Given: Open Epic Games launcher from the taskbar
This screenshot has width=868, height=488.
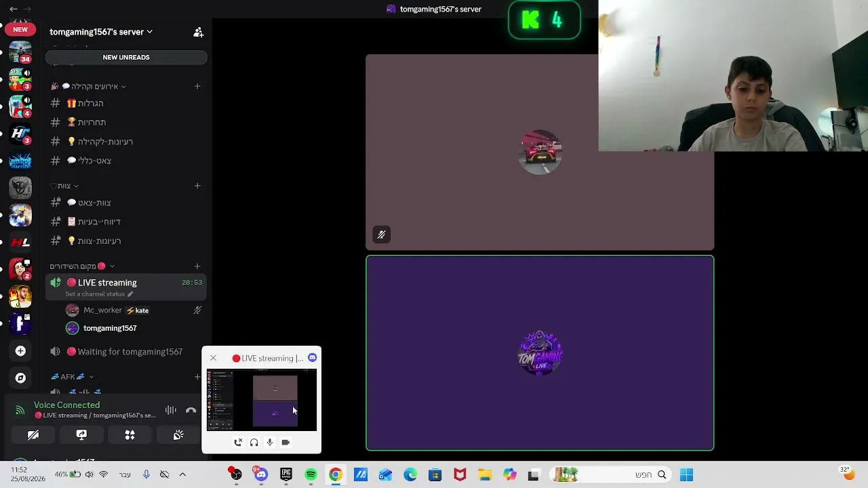Looking at the screenshot, I should (286, 474).
